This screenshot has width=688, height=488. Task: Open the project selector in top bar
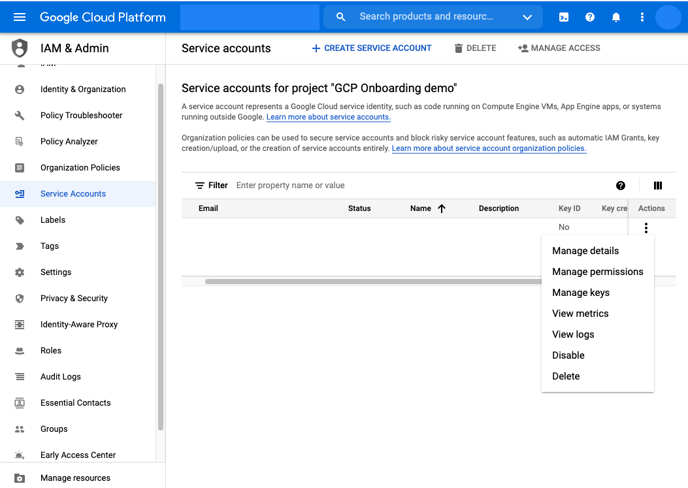pyautogui.click(x=250, y=17)
